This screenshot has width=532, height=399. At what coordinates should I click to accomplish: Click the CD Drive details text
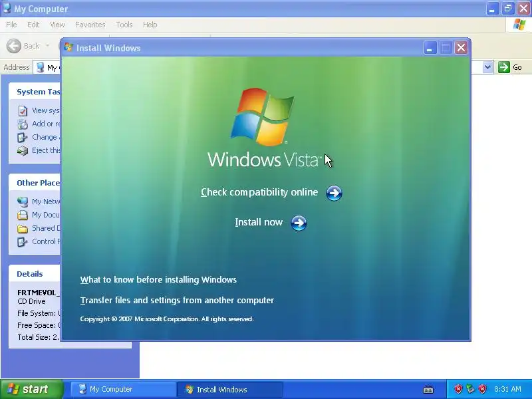point(31,301)
